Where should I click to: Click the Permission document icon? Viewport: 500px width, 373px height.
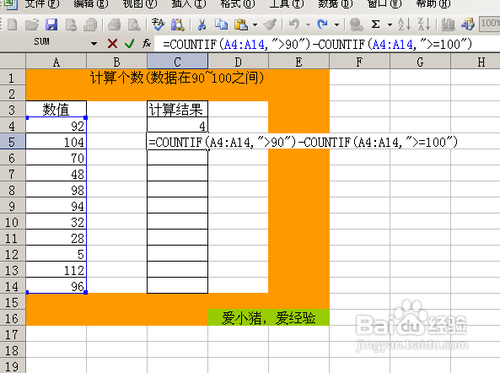click(71, 25)
